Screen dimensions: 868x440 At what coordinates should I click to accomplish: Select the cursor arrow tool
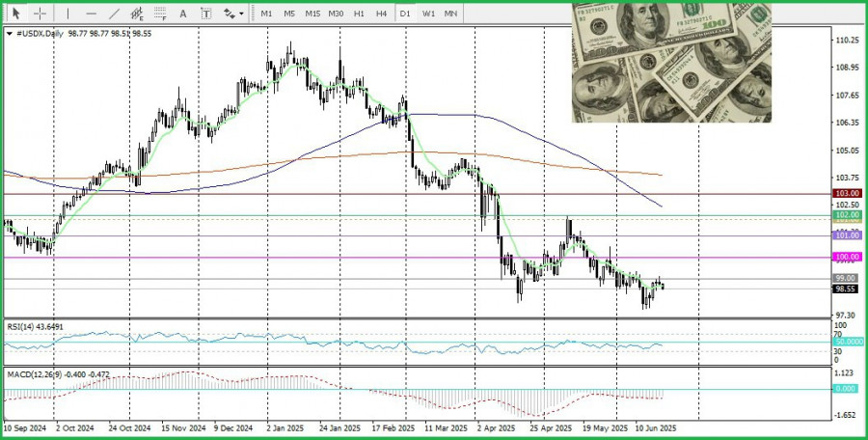point(16,14)
